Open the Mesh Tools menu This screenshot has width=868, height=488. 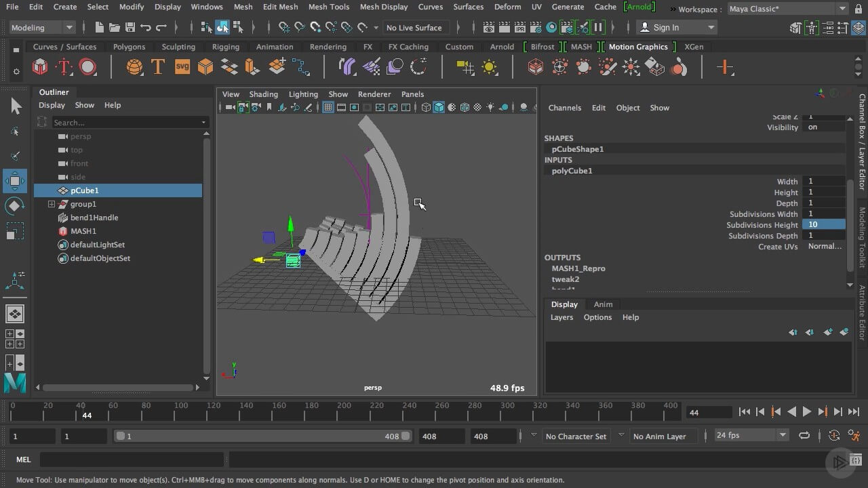point(329,7)
